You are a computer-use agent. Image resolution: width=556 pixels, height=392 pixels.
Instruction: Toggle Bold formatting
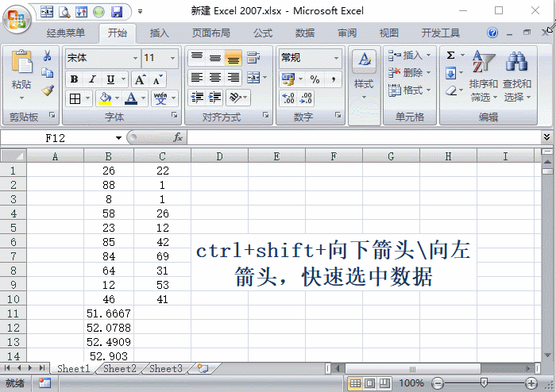coord(74,79)
